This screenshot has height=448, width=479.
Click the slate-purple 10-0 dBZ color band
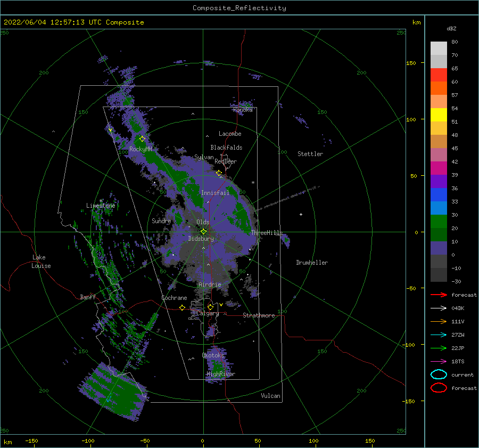pyautogui.click(x=439, y=248)
